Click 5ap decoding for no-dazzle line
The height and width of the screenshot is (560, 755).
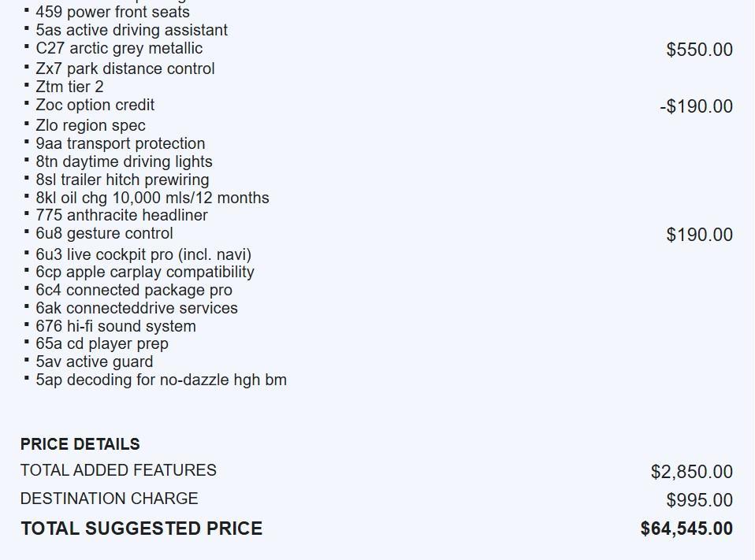[161, 380]
